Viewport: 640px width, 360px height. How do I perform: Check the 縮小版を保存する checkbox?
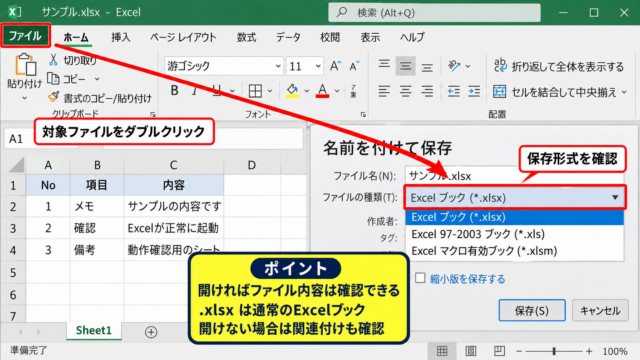420,278
